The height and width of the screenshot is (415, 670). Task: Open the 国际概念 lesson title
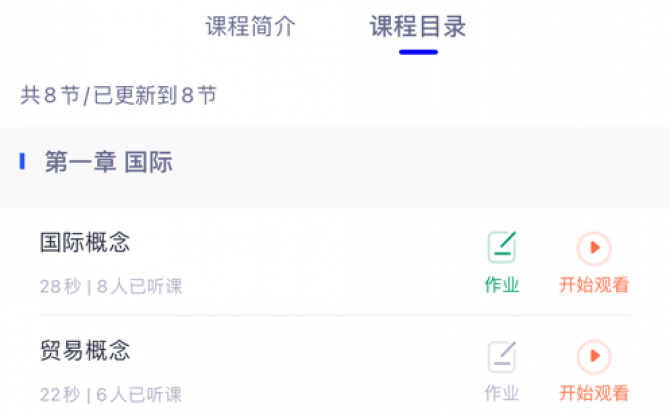(85, 242)
